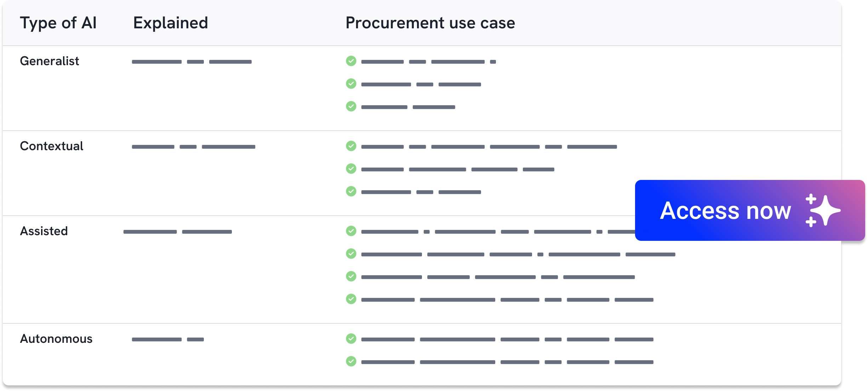Toggle the check on Assisted's second use case
This screenshot has width=868, height=391.
pos(351,254)
